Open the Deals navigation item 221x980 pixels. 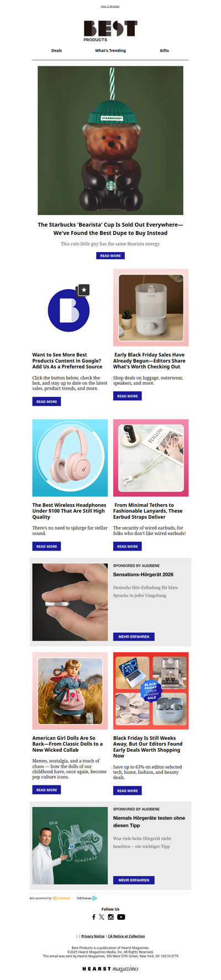56,50
